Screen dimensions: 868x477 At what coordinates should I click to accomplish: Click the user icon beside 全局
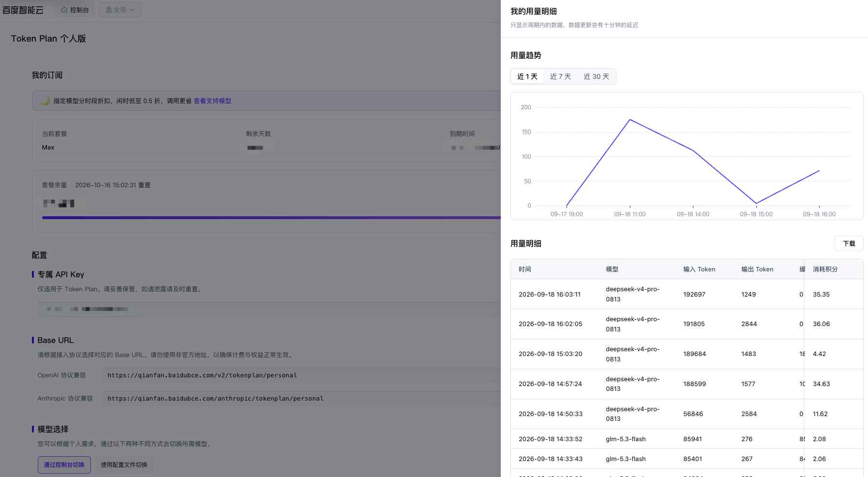pyautogui.click(x=109, y=10)
